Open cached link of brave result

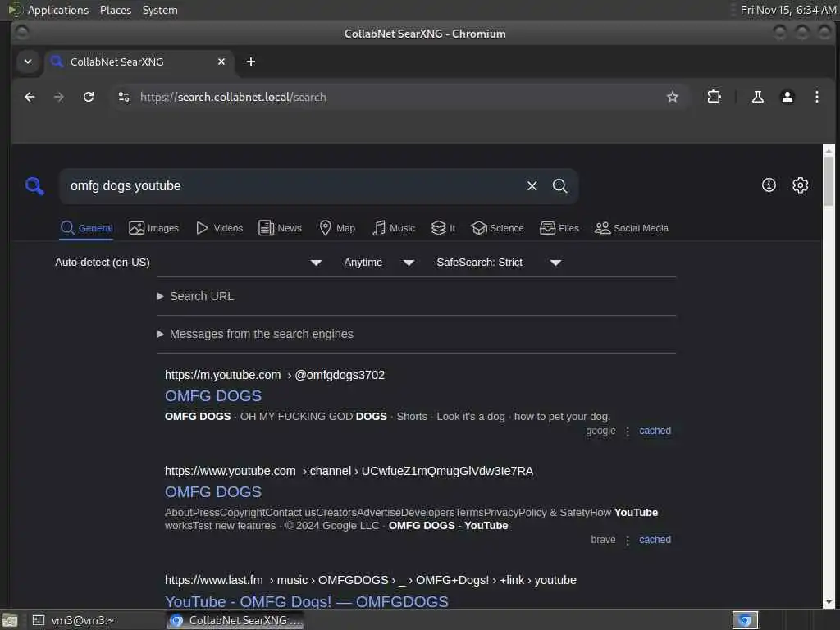[655, 540]
